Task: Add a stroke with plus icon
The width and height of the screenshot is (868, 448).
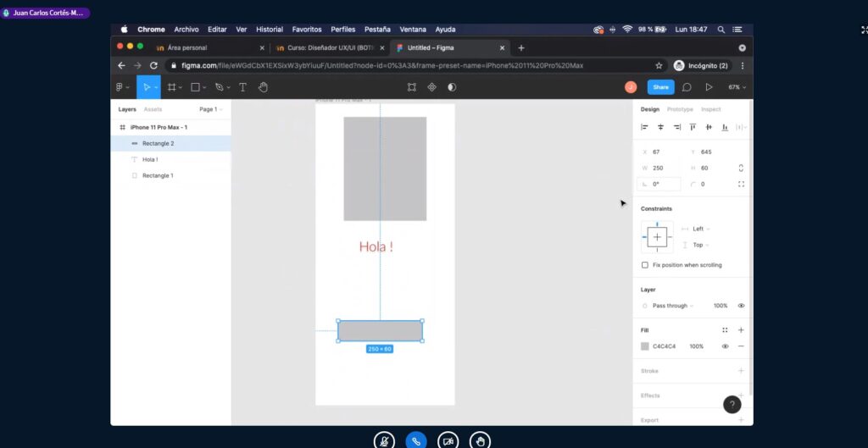Action: [x=741, y=371]
